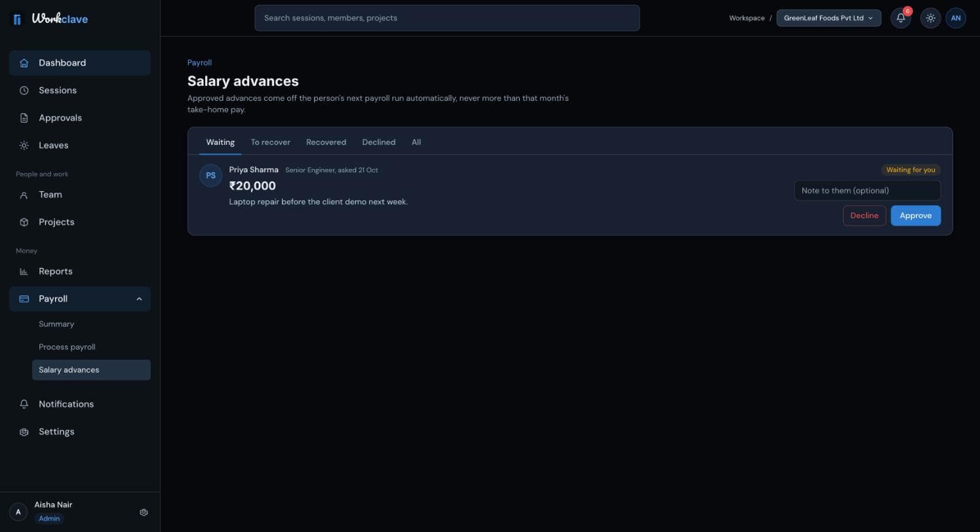Image resolution: width=980 pixels, height=532 pixels.
Task: Toggle the light/dark theme sun button
Action: point(930,18)
